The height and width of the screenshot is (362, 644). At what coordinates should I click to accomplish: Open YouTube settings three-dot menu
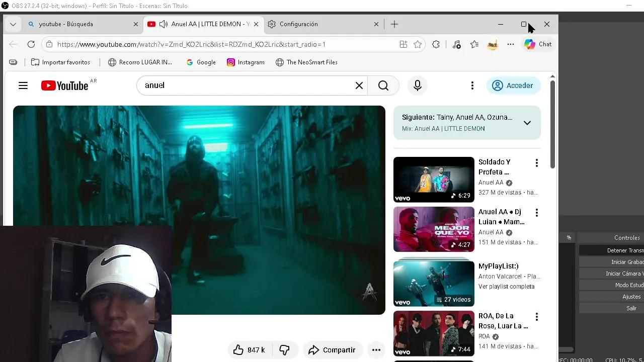[472, 85]
